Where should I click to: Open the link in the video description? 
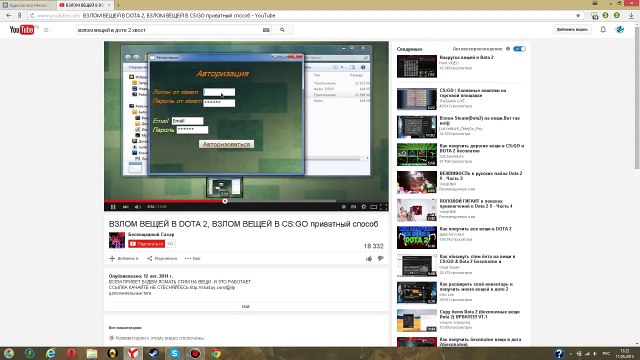click(212, 287)
